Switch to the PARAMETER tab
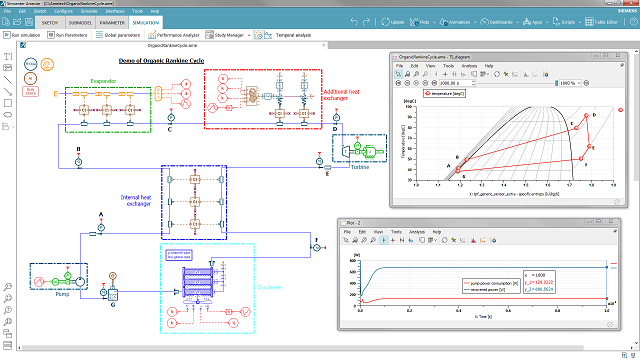The image size is (640, 360). point(112,23)
